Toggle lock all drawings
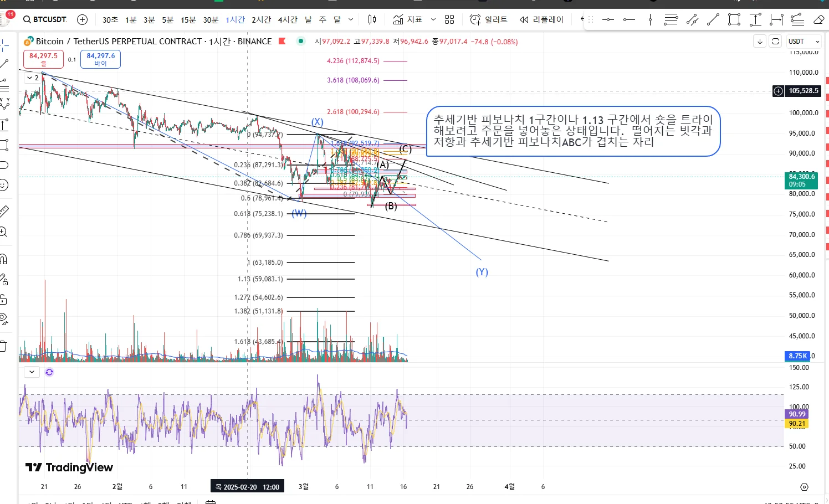 [x=4, y=300]
